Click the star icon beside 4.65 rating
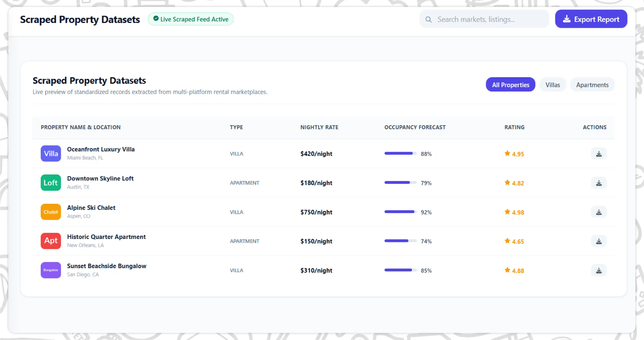Image resolution: width=644 pixels, height=340 pixels. tap(507, 241)
